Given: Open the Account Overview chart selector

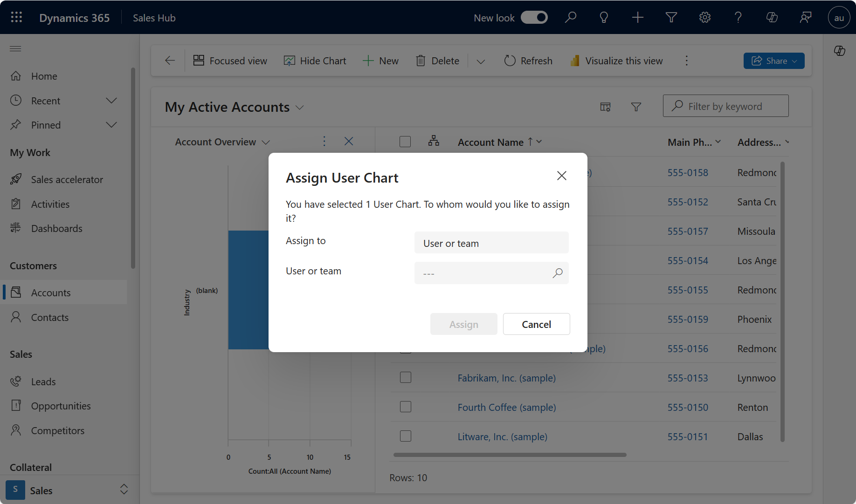Looking at the screenshot, I should [x=267, y=142].
